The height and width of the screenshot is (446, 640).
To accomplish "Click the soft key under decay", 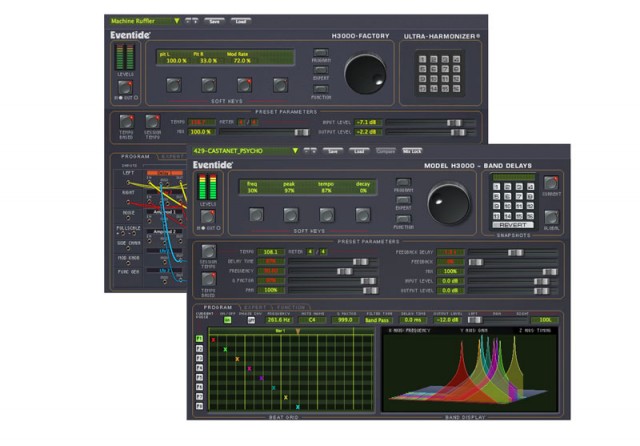I will pyautogui.click(x=361, y=214).
